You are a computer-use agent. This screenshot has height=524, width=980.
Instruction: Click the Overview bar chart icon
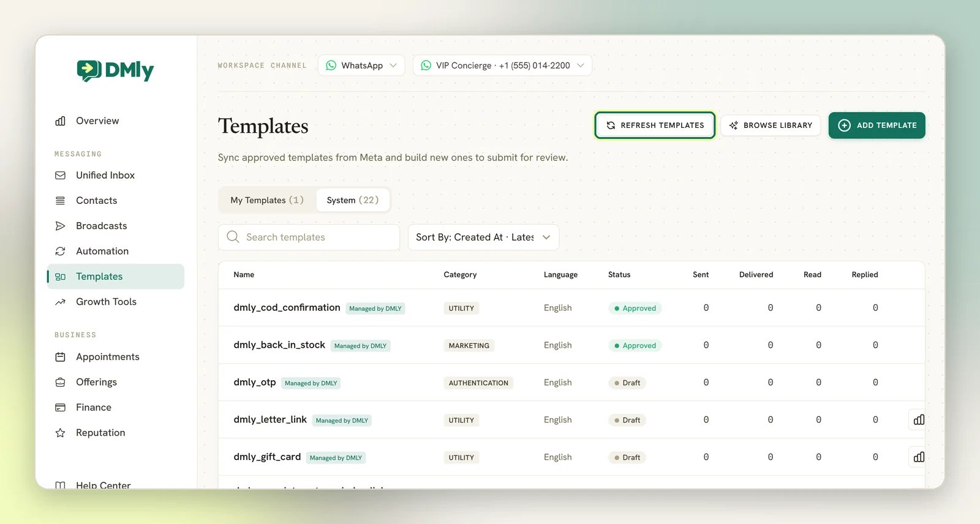click(60, 121)
